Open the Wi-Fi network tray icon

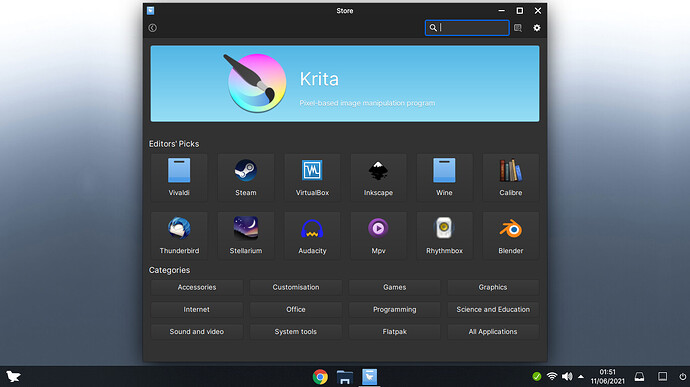point(552,376)
